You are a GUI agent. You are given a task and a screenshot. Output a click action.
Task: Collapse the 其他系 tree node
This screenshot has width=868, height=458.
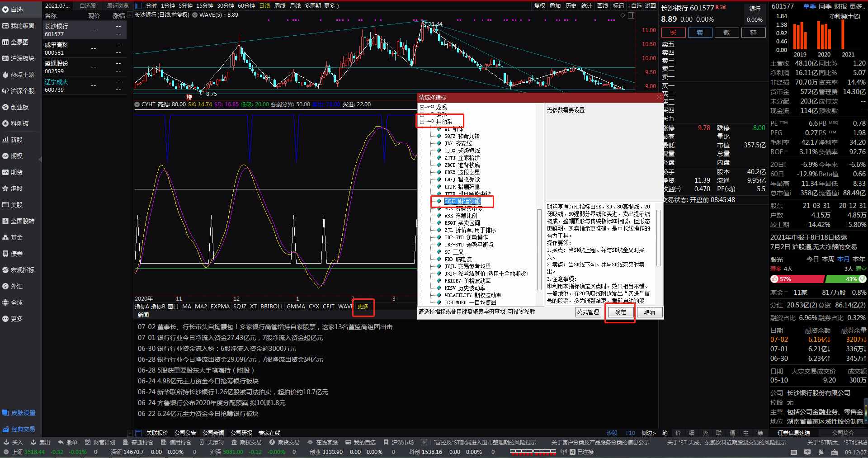pyautogui.click(x=422, y=122)
